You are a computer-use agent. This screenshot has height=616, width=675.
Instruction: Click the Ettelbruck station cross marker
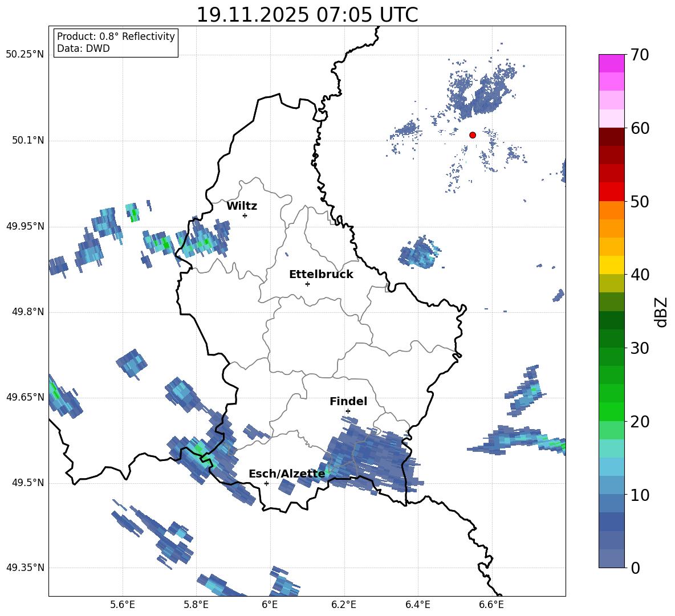click(x=307, y=284)
